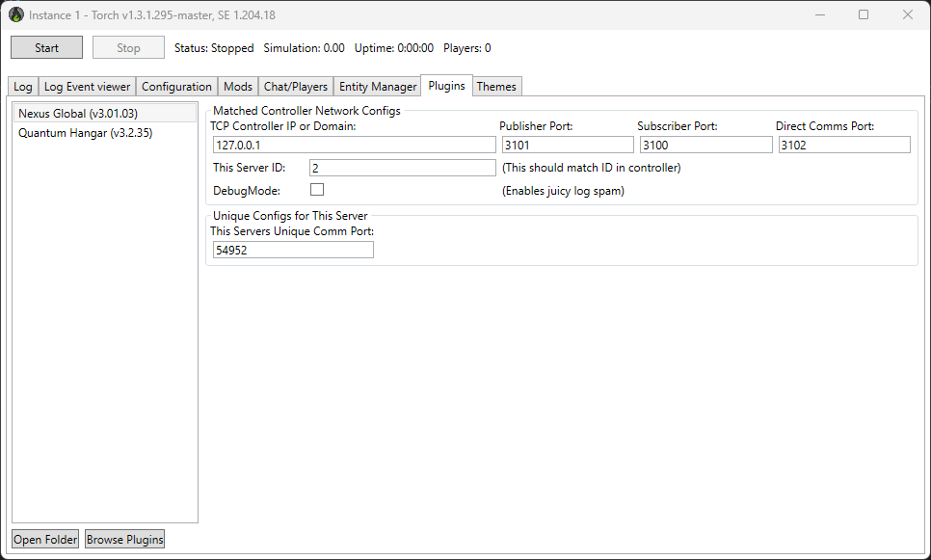The width and height of the screenshot is (931, 560).
Task: Click the Browse Plugins button
Action: click(x=125, y=540)
